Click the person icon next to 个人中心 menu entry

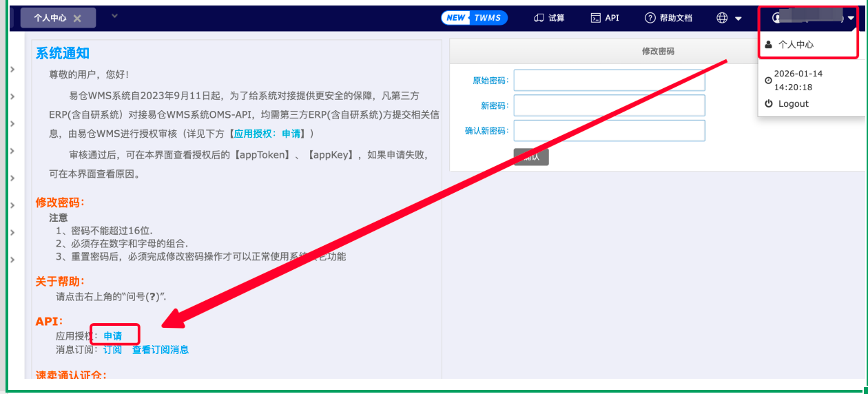(769, 45)
